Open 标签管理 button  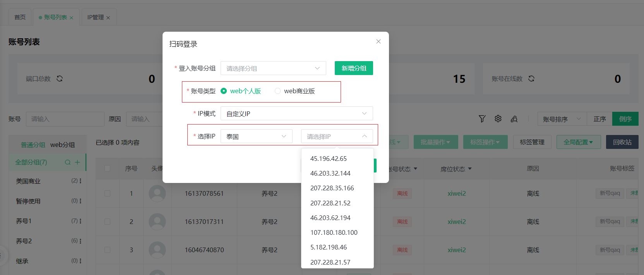point(532,142)
